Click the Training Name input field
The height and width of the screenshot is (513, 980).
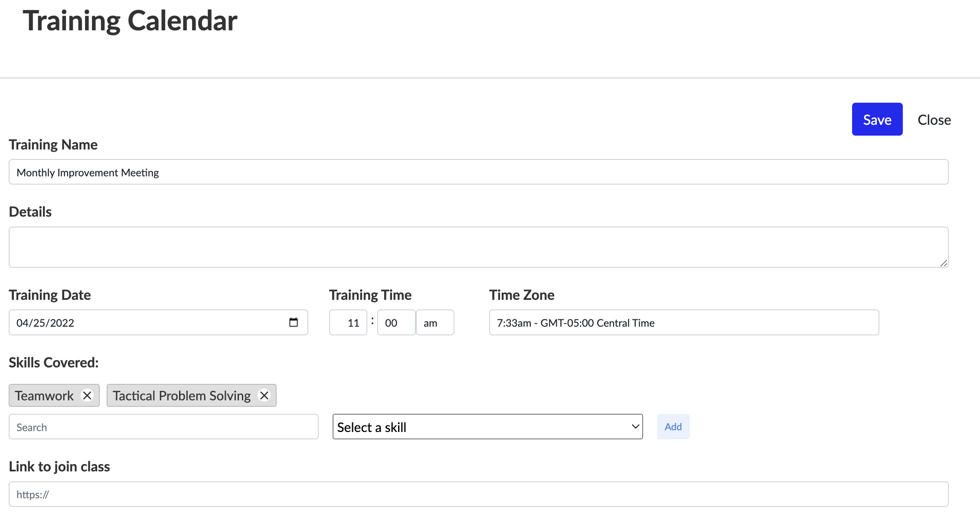point(478,172)
